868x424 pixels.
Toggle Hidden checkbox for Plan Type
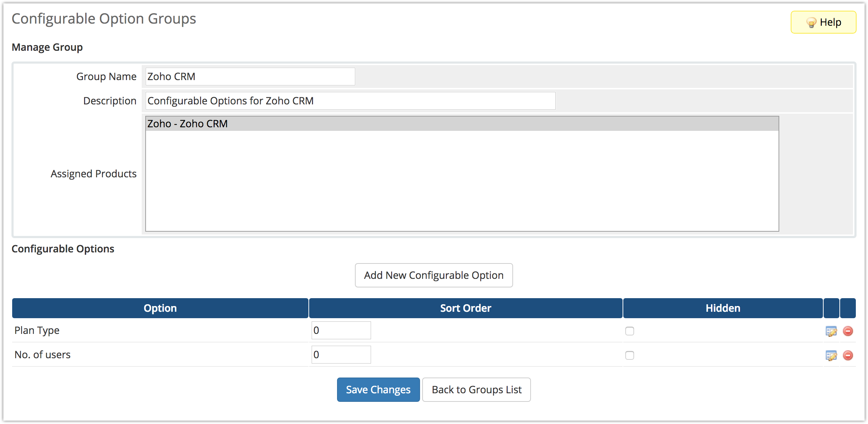pyautogui.click(x=630, y=331)
